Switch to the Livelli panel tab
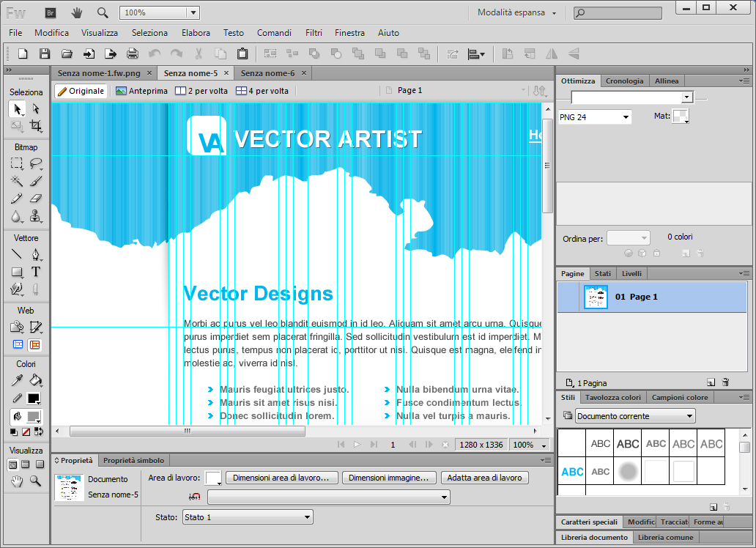This screenshot has height=548, width=756. 631,273
